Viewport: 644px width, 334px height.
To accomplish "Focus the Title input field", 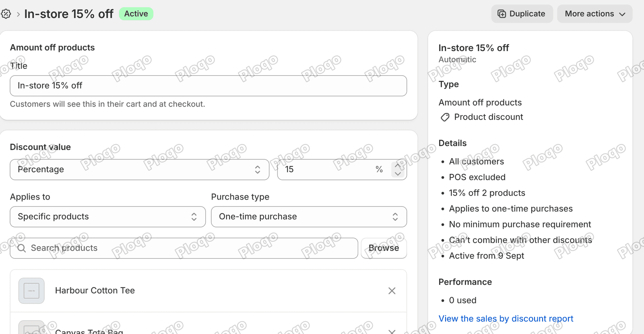I will tap(208, 86).
